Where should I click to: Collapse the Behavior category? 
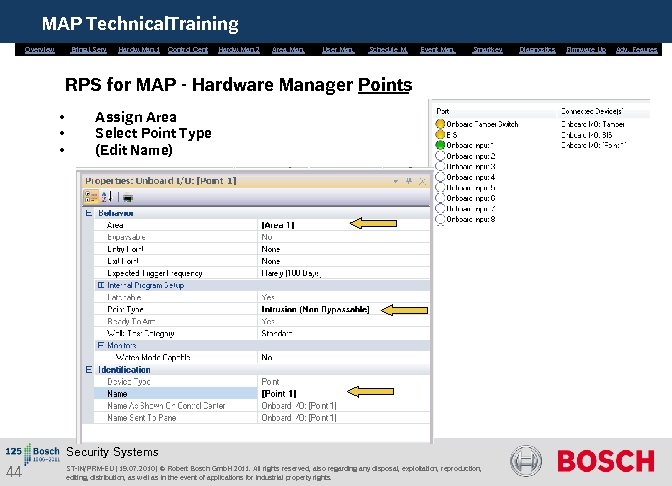[88, 213]
